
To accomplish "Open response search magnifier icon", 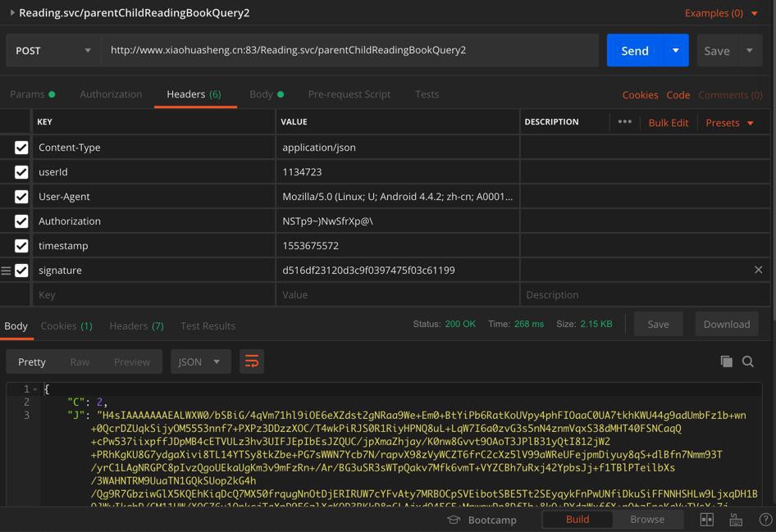I will [748, 361].
